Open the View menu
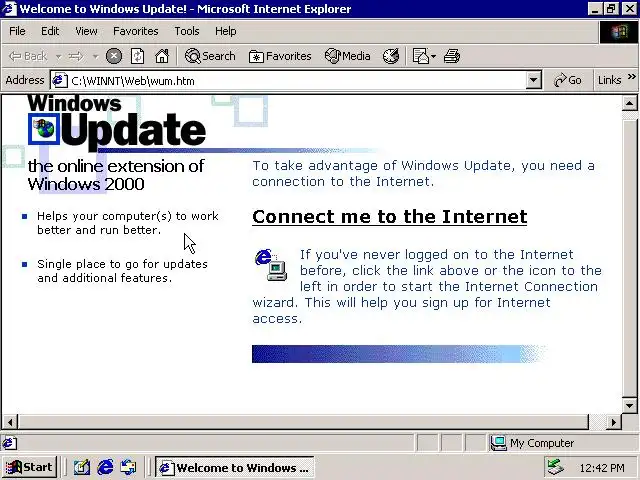The width and height of the screenshot is (640, 480). pos(86,31)
